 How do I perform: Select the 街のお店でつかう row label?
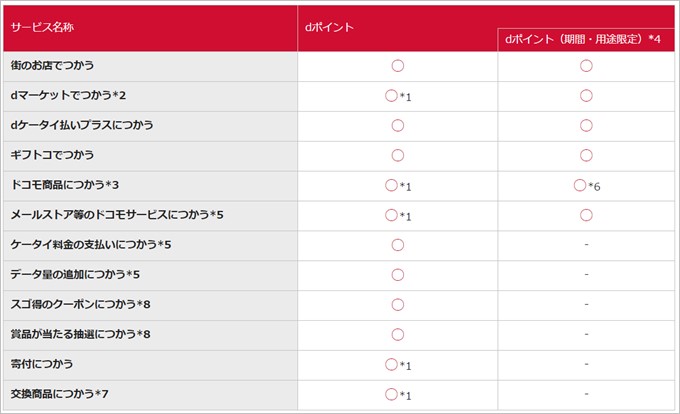tap(52, 65)
